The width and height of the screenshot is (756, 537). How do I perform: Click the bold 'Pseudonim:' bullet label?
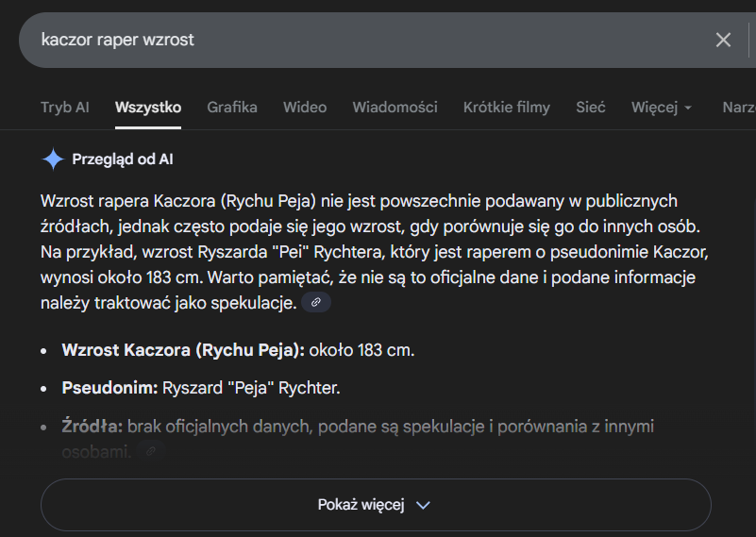pos(109,388)
